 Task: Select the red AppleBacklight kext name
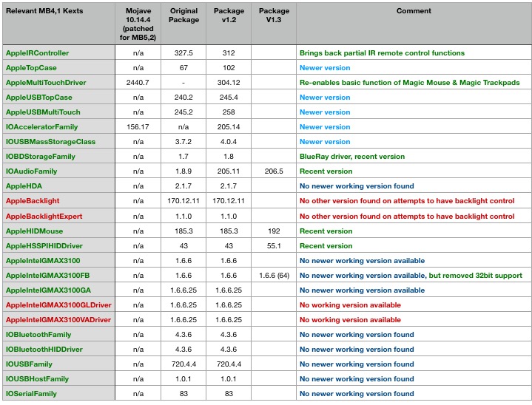click(x=33, y=201)
